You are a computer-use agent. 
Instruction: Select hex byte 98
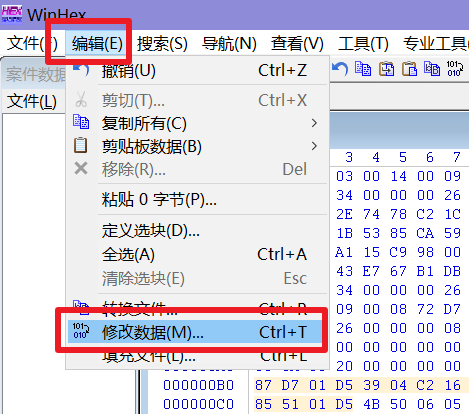425,252
